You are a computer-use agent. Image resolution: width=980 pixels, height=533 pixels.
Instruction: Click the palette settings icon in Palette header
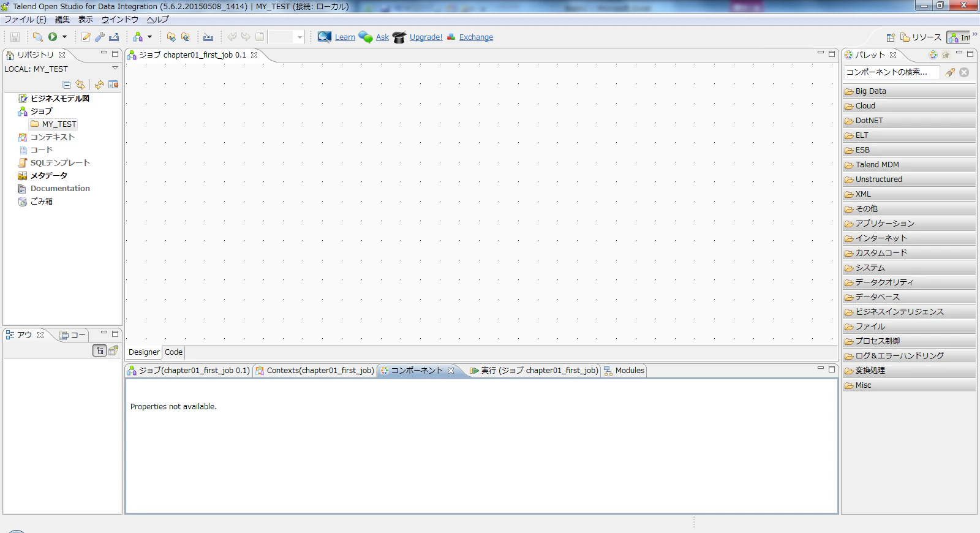[x=933, y=55]
